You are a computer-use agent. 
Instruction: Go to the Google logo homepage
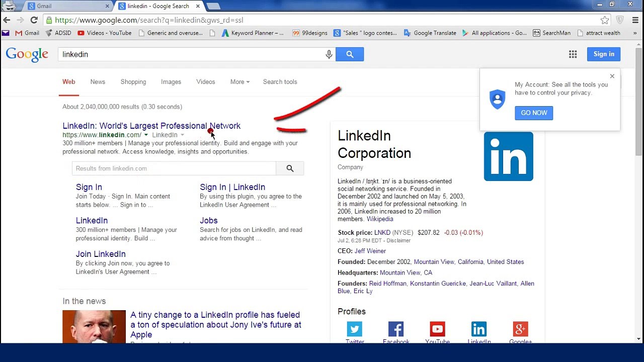point(27,55)
